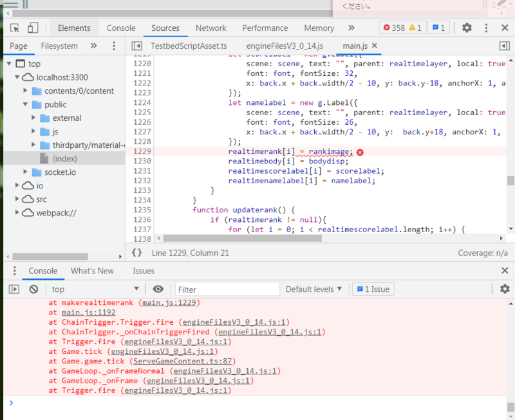The height and width of the screenshot is (420, 515).
Task: Close the console drawer
Action: (x=505, y=271)
